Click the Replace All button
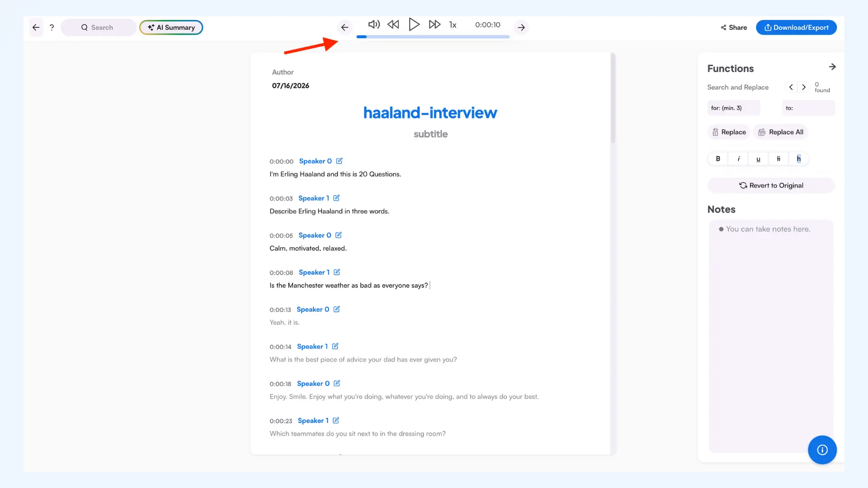The width and height of the screenshot is (868, 488). [781, 132]
